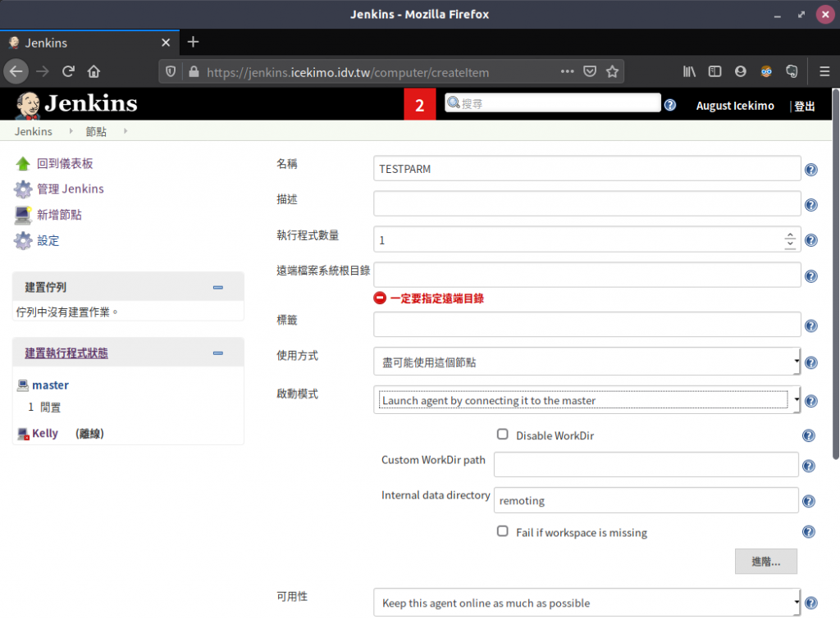Open help for 遠端檔案系統根目錄 field
840x619 pixels.
(811, 276)
